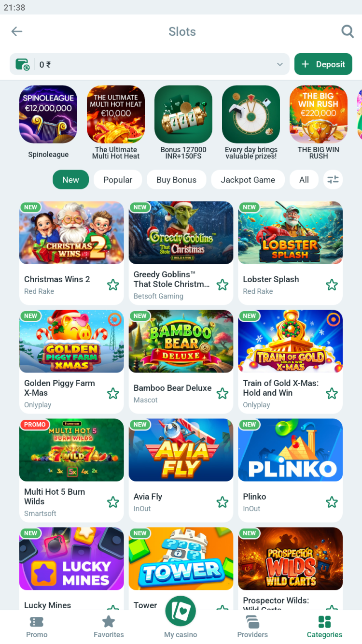Open the My casino cards icon
Screen dimensions: 362x644
tap(181, 611)
